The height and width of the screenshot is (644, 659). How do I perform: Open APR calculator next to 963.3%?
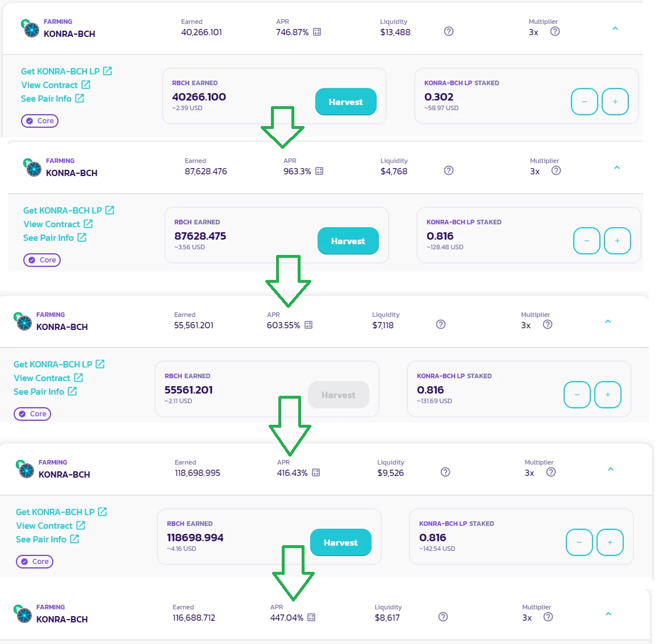point(319,171)
